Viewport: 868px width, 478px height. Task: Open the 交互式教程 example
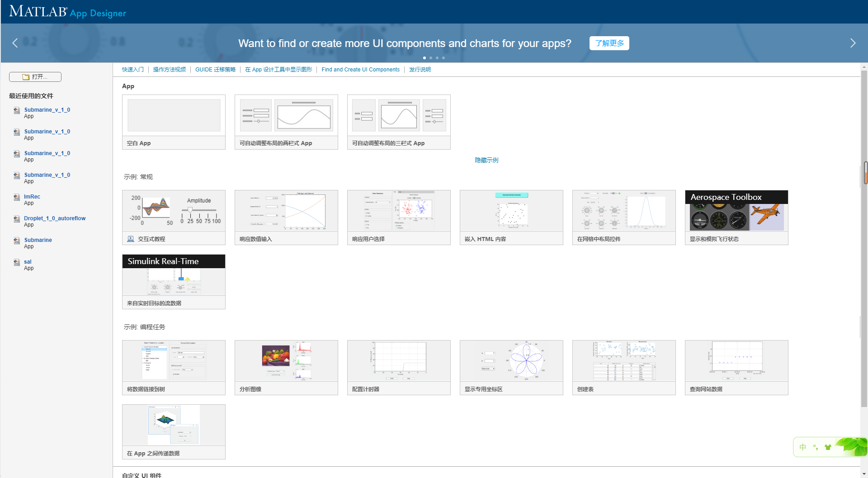(x=174, y=218)
